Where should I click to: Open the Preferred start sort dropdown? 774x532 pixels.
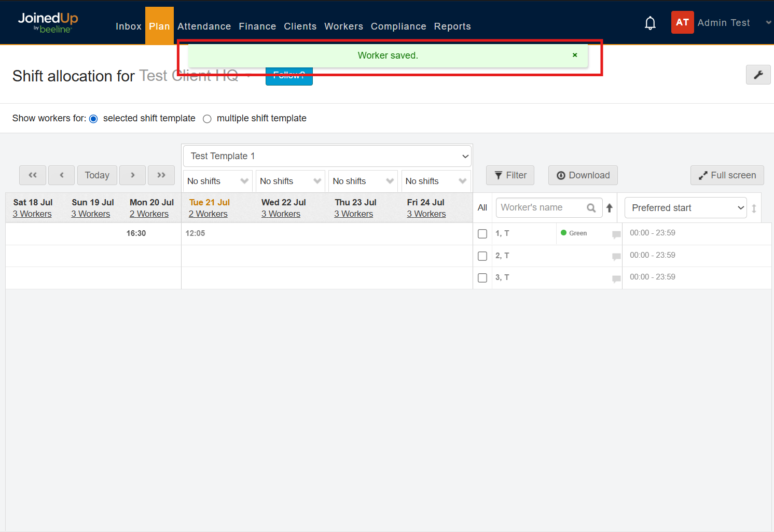click(x=686, y=208)
